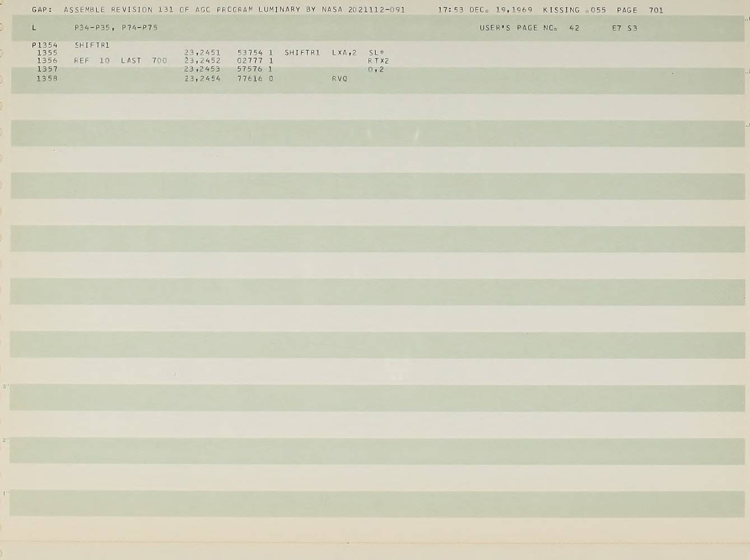This screenshot has width=750, height=560.
Task: Click the header's 'PAGE 701' text
Action: [x=640, y=10]
